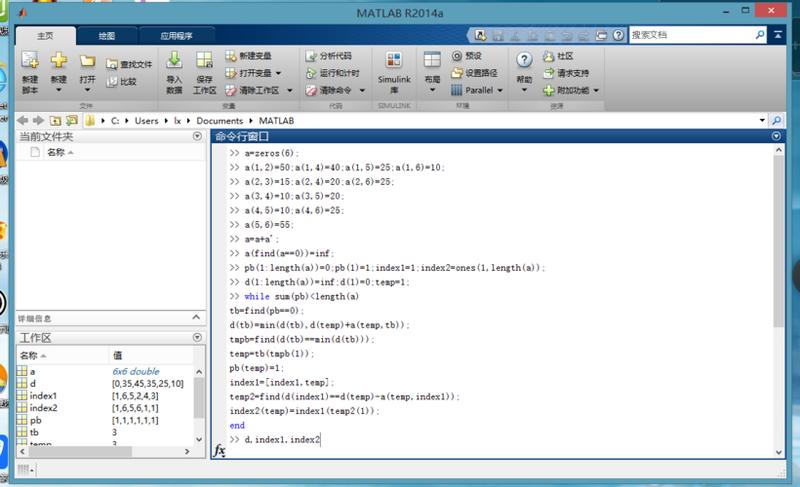Click 打开变量 (Open Variable)
This screenshot has height=487, width=800.
pos(248,73)
